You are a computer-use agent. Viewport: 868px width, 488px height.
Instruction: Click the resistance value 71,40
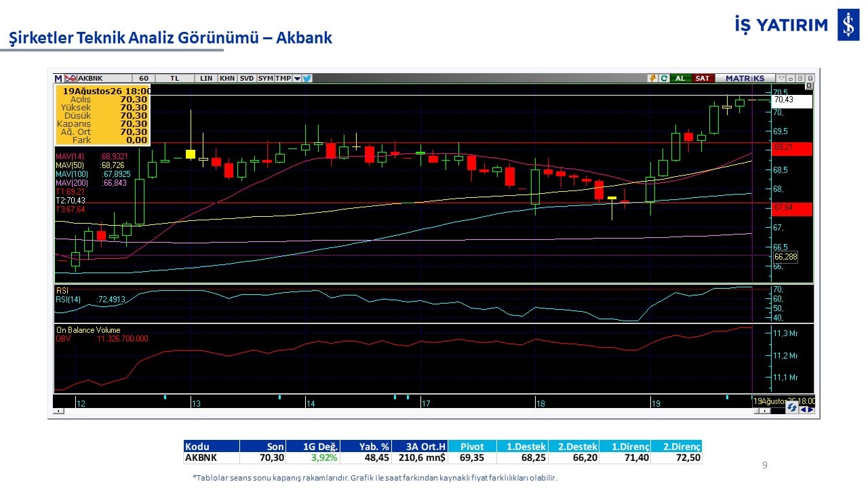pyautogui.click(x=625, y=458)
